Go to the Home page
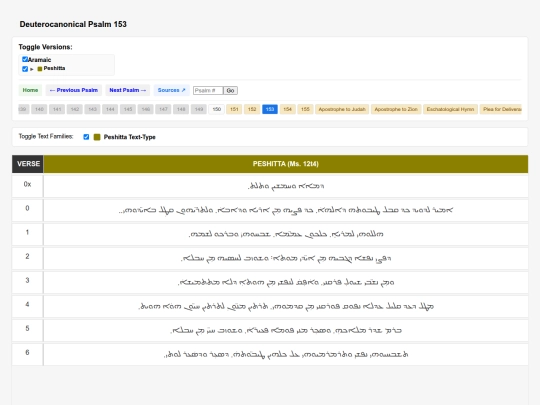 tap(30, 90)
